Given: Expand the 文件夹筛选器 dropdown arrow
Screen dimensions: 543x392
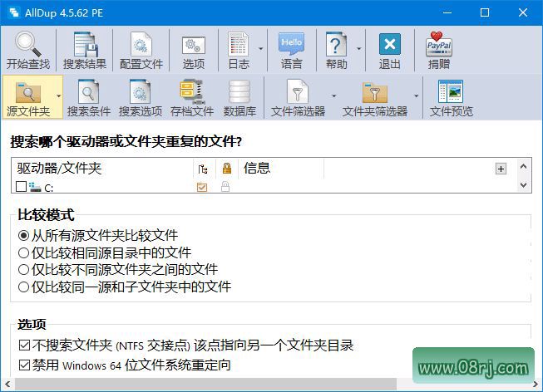Looking at the screenshot, I should [x=417, y=96].
